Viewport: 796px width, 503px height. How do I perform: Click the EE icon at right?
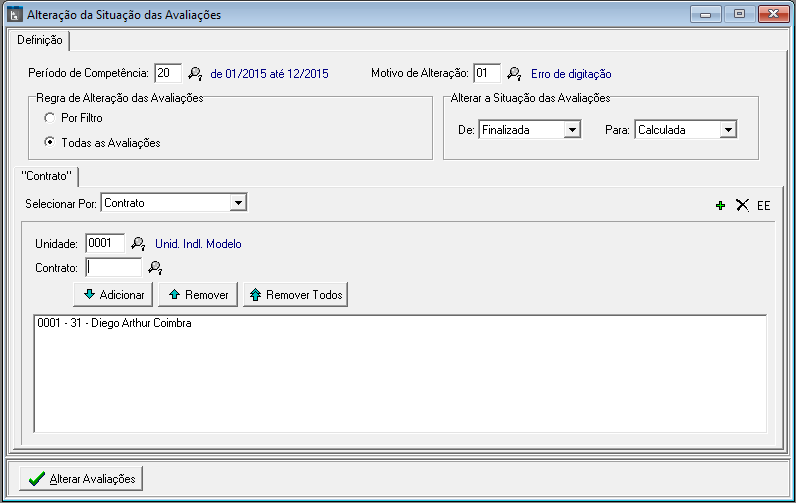763,205
